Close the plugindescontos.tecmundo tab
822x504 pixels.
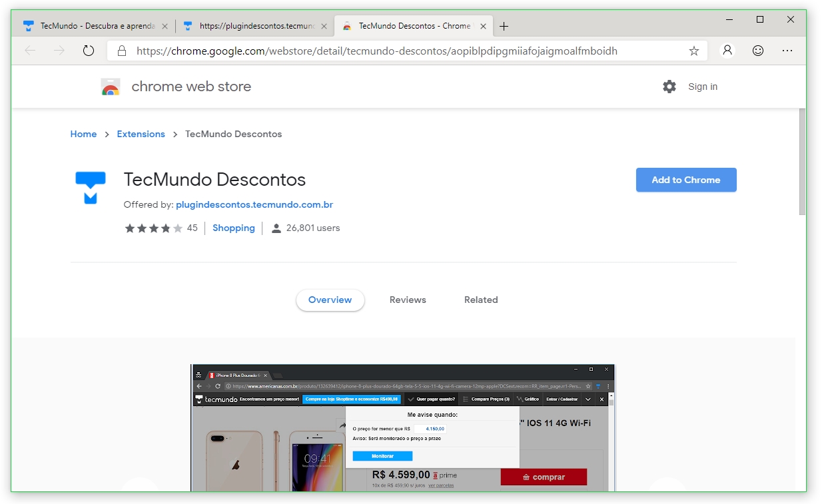324,27
